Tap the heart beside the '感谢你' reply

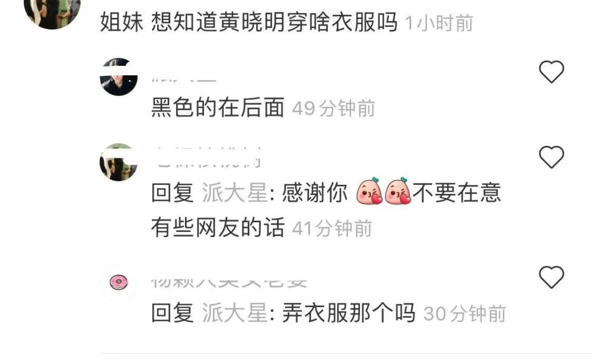click(x=551, y=157)
